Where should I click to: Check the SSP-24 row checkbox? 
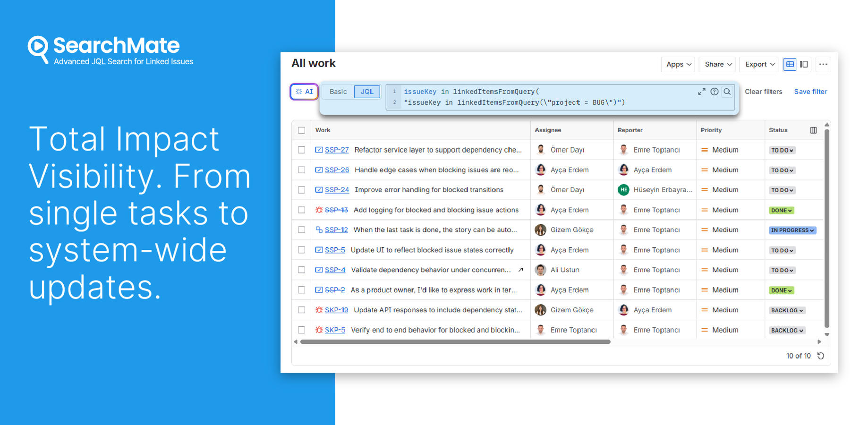click(x=302, y=190)
